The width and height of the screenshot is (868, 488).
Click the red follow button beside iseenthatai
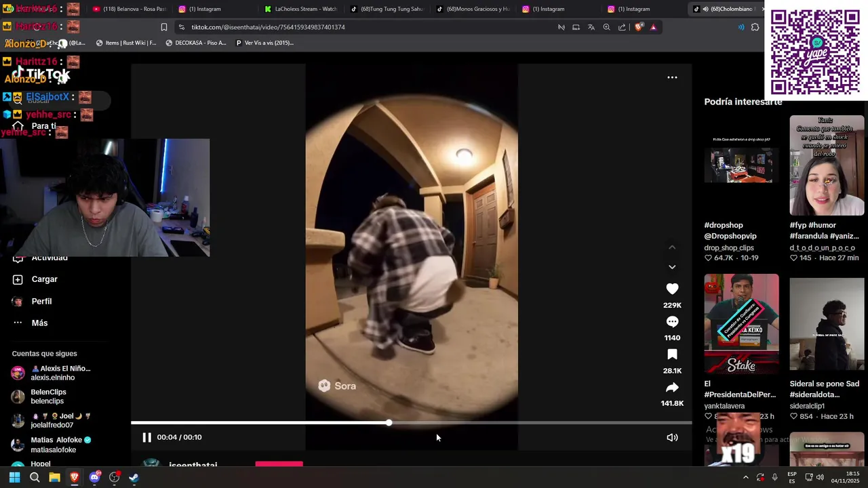coord(279,464)
